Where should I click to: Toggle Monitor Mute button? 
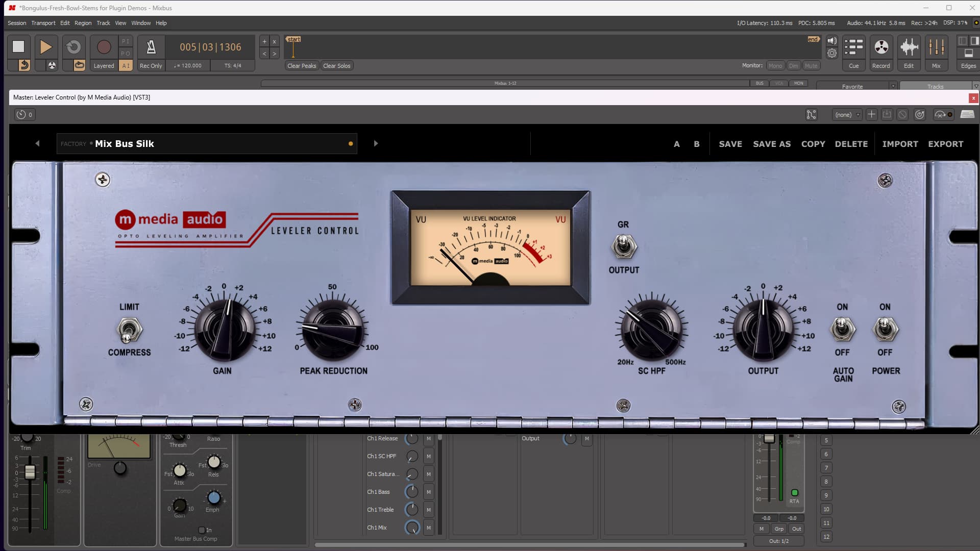pyautogui.click(x=811, y=66)
